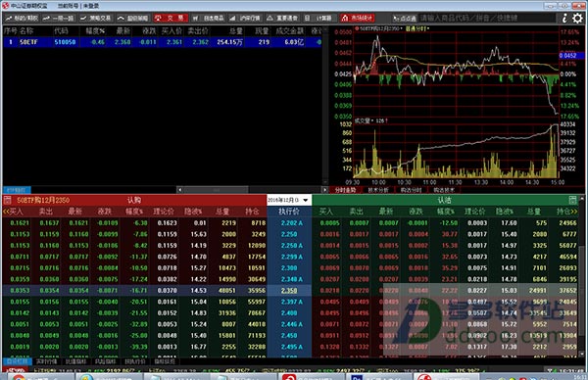The width and height of the screenshot is (588, 380).
Task: Select the 2.350 strike price row
Action: tap(289, 291)
